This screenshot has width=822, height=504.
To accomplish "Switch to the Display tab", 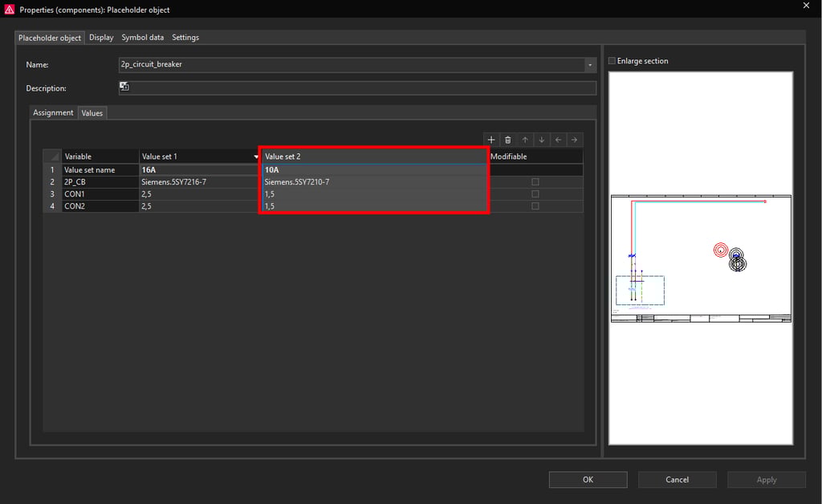I will coord(101,38).
